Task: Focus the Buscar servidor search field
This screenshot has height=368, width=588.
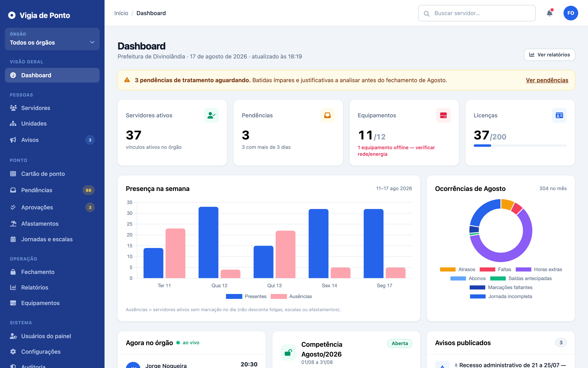Action: [477, 13]
